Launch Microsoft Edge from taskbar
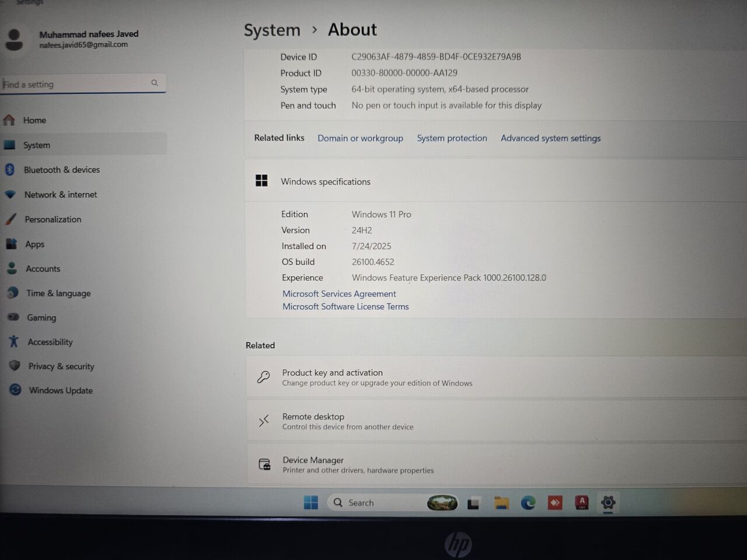 click(x=528, y=503)
